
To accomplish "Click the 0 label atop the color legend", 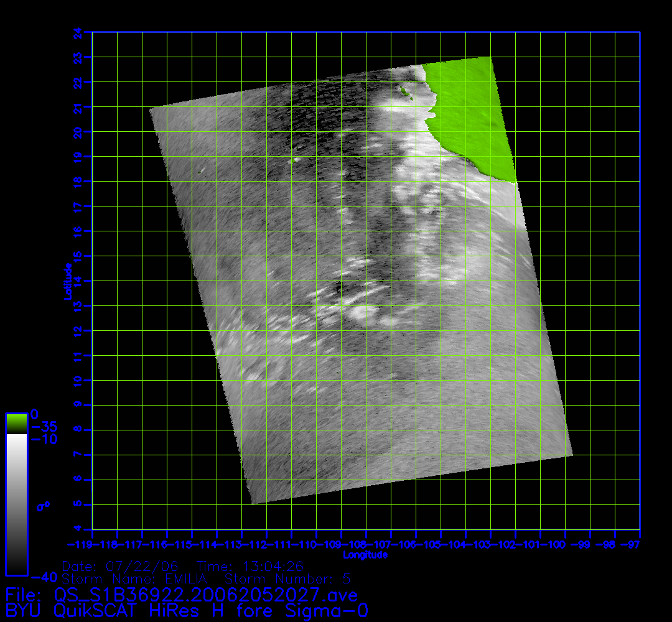I will [x=34, y=414].
